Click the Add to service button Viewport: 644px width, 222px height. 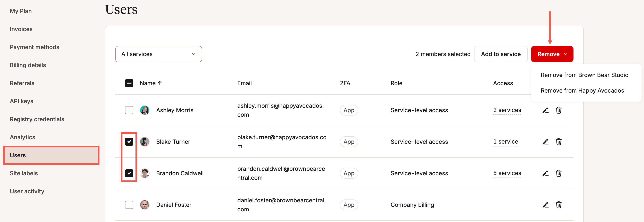[x=501, y=54]
